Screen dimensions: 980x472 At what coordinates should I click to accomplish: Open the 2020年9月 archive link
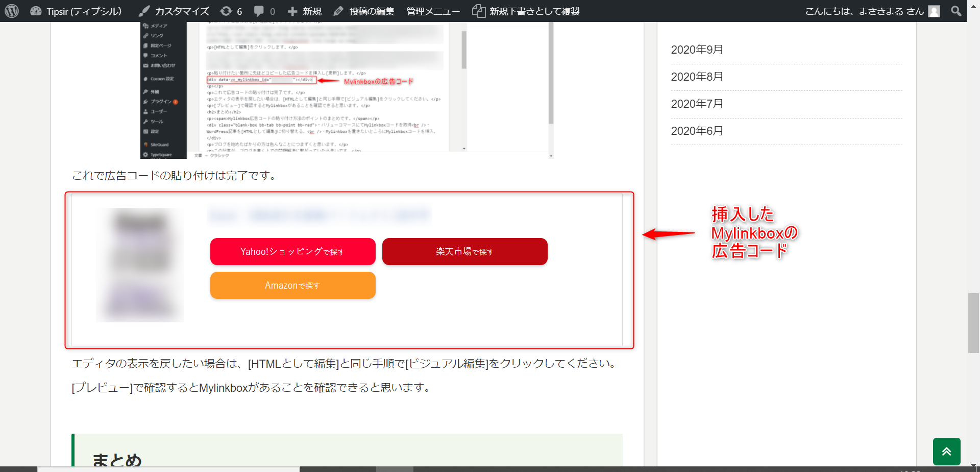[697, 50]
